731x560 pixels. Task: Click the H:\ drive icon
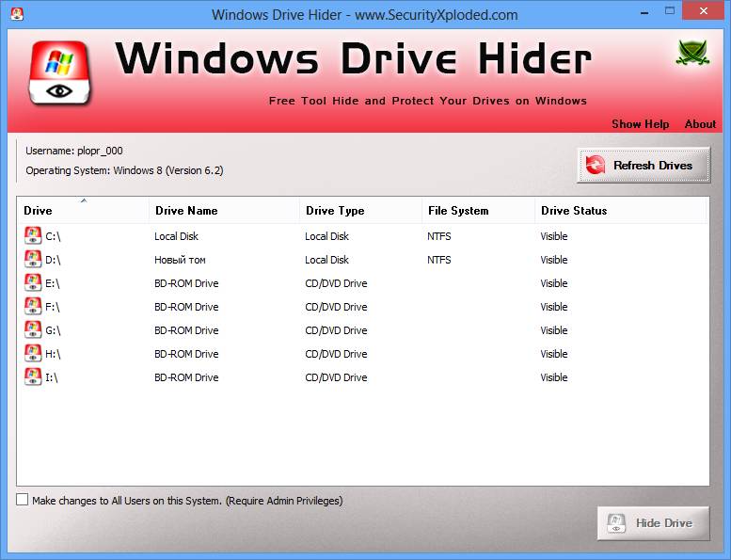click(x=33, y=353)
